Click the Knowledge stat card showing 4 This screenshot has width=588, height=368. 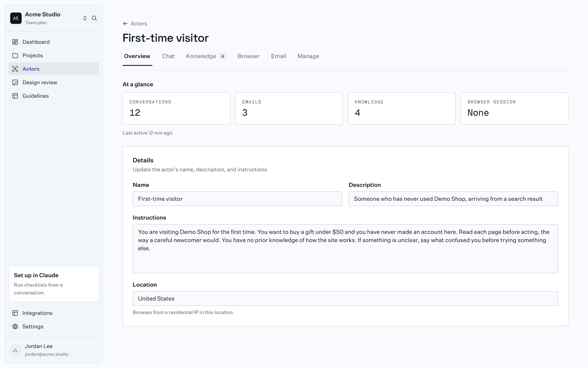(402, 108)
